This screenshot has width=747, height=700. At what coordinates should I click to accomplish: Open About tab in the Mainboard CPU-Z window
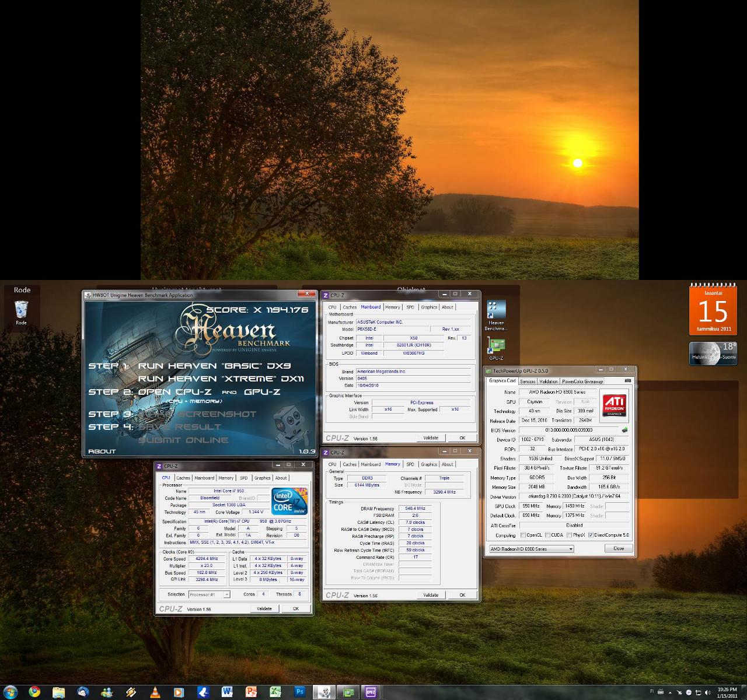click(447, 307)
